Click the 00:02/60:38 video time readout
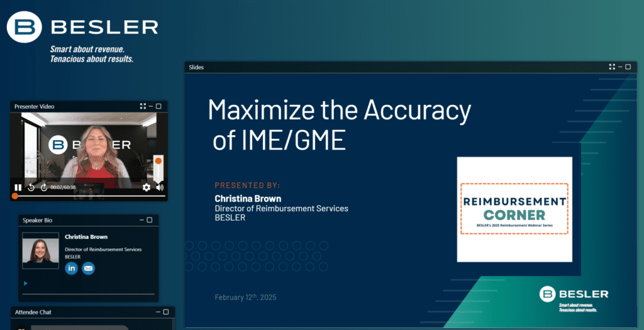The width and height of the screenshot is (644, 330). pyautogui.click(x=63, y=187)
